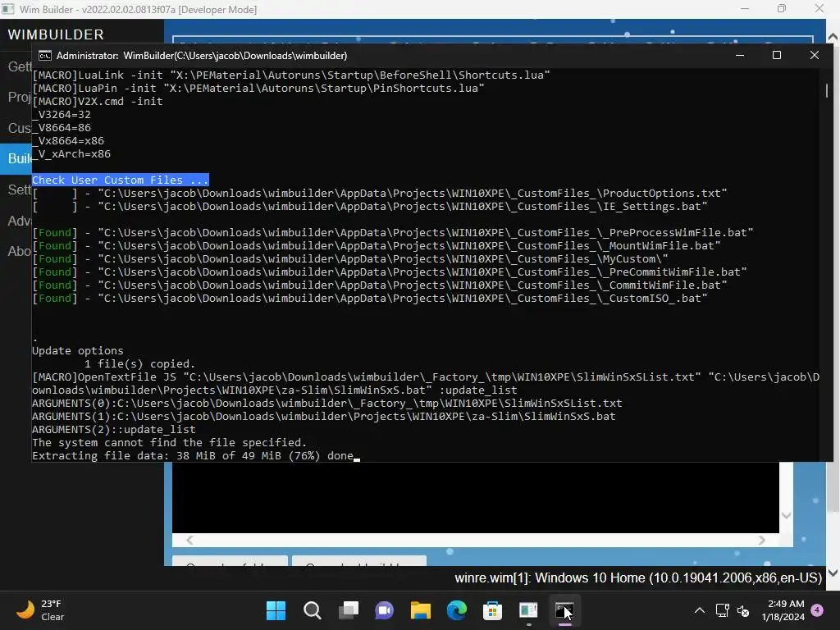Show hidden system tray icons
Image resolution: width=840 pixels, height=630 pixels.
pyautogui.click(x=700, y=610)
